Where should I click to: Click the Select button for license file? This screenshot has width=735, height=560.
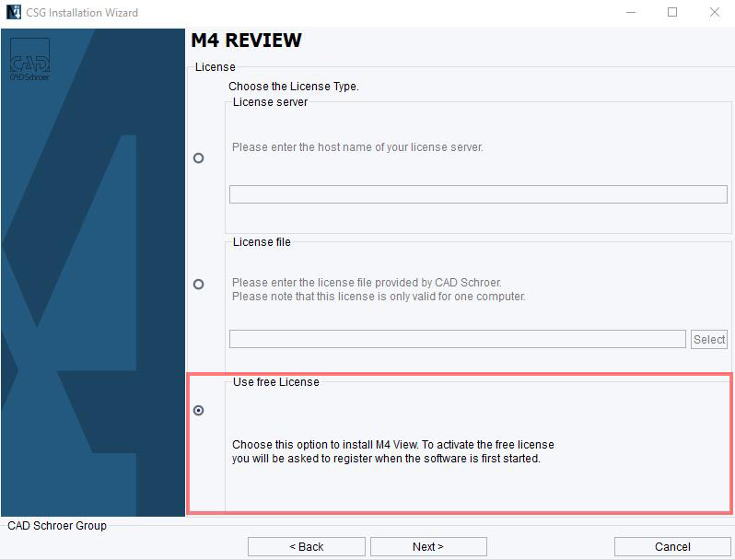(x=709, y=339)
